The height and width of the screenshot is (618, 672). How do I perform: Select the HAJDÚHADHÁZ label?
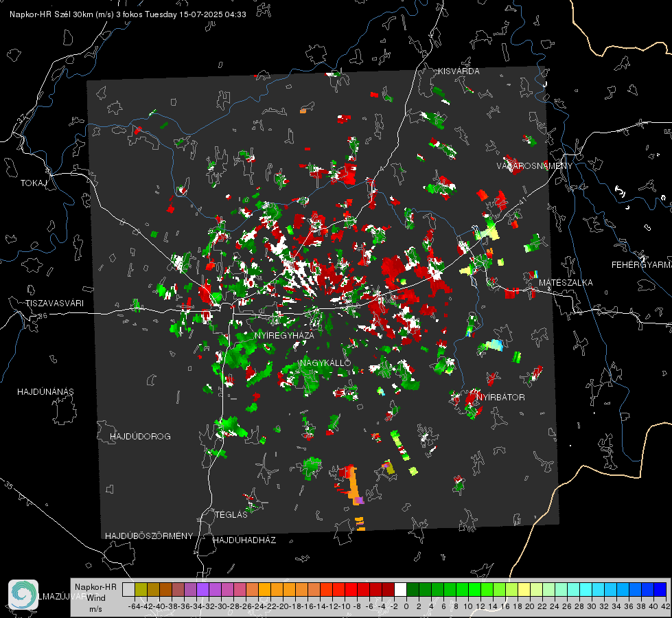[x=245, y=540]
